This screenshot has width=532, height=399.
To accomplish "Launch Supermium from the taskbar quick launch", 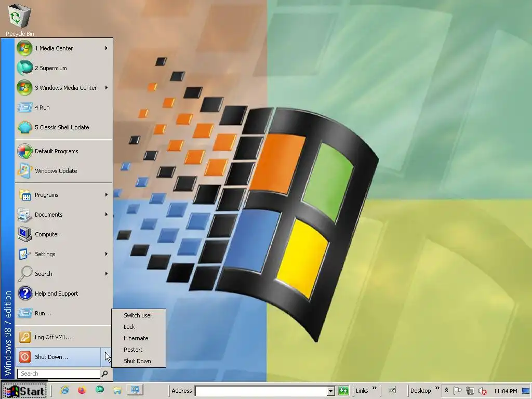I will coord(99,390).
